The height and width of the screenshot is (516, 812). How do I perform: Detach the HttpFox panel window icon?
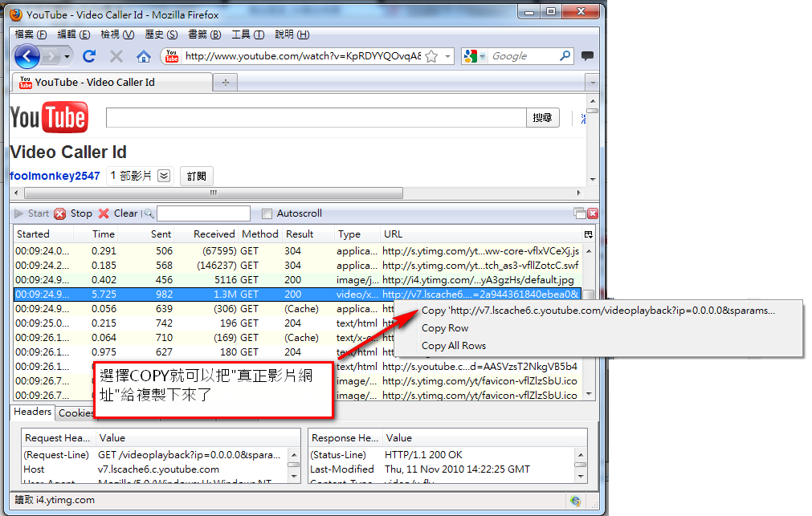click(x=579, y=213)
